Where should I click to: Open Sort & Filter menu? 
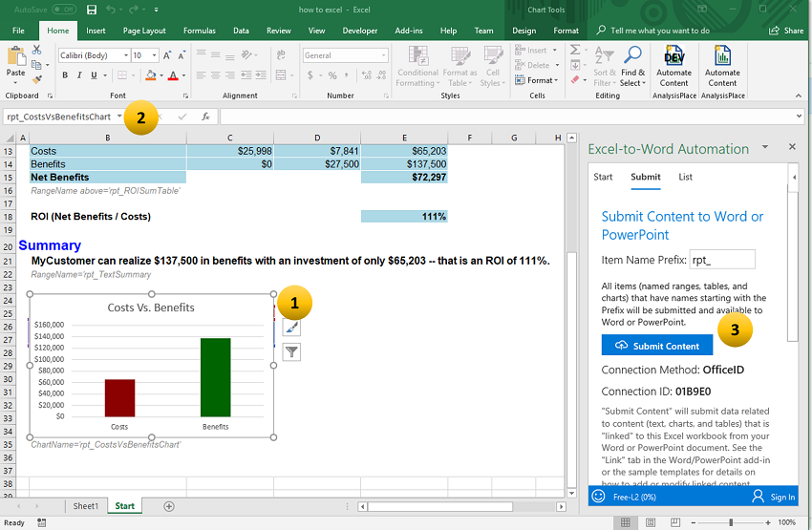click(605, 66)
